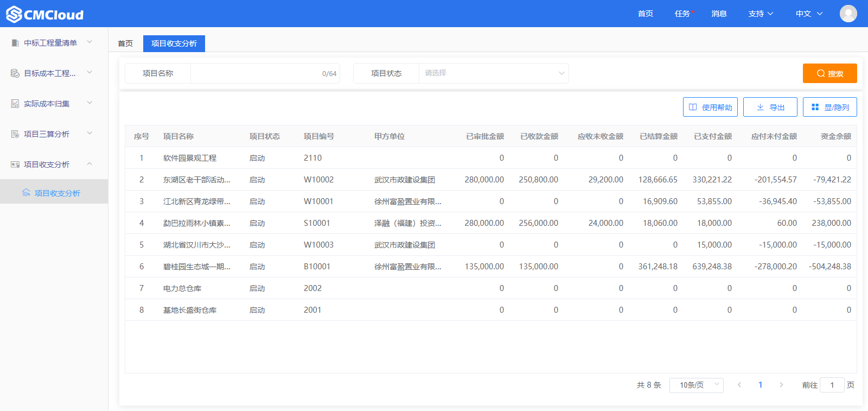Switch to 首页 tab
Image resolution: width=868 pixels, height=411 pixels.
coord(125,43)
